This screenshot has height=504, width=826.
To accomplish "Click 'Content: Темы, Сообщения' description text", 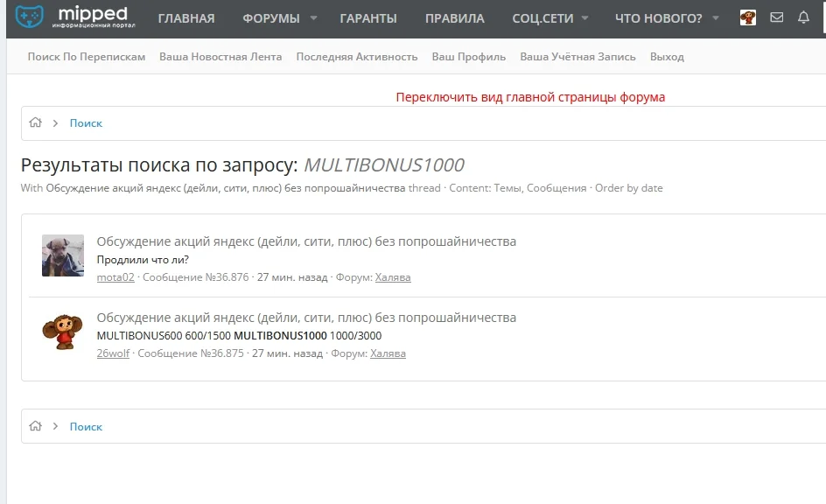I will point(518,188).
